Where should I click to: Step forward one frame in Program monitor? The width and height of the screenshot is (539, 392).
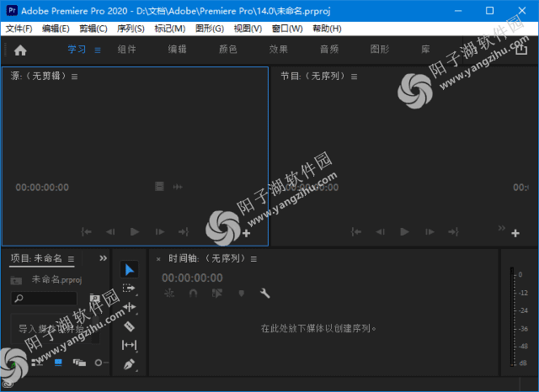[430, 232]
